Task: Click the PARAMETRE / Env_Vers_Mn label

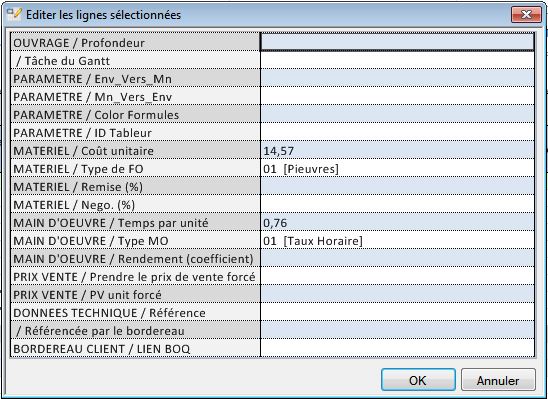Action: [x=93, y=79]
